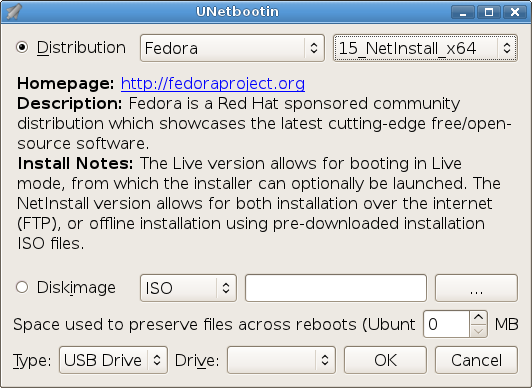The height and width of the screenshot is (388, 532).
Task: Open the Fedora distribution dropdown
Action: [x=232, y=48]
